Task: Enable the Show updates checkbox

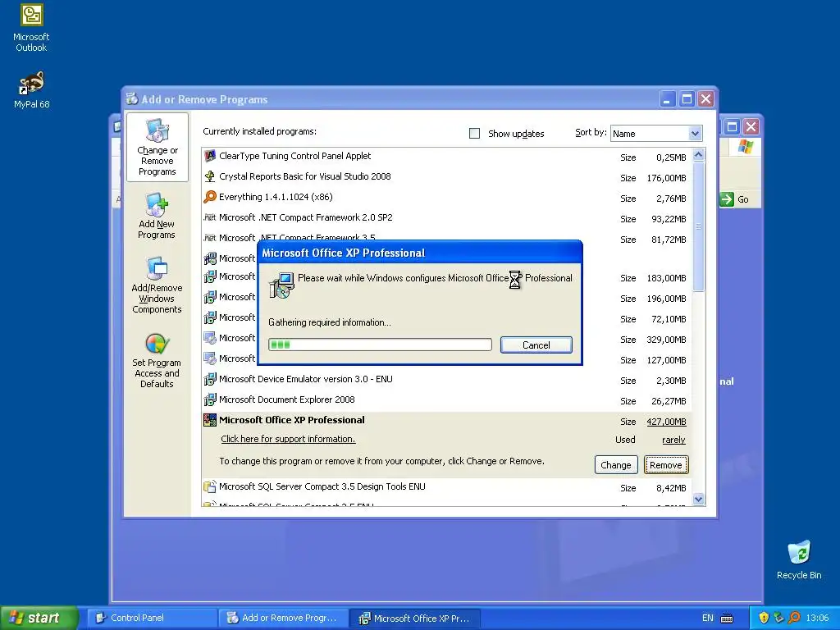Action: tap(475, 134)
